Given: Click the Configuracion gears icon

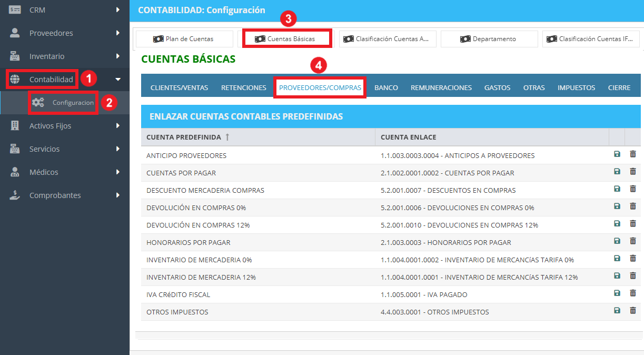Looking at the screenshot, I should (x=38, y=102).
